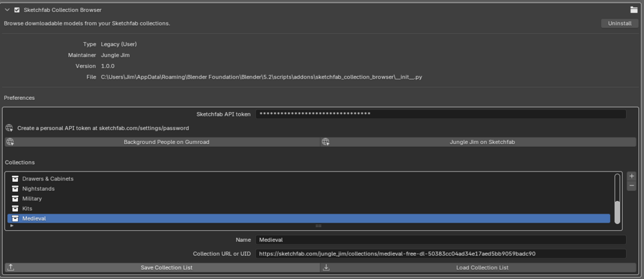Select the Kits collection row
644x279 pixels.
(x=309, y=209)
